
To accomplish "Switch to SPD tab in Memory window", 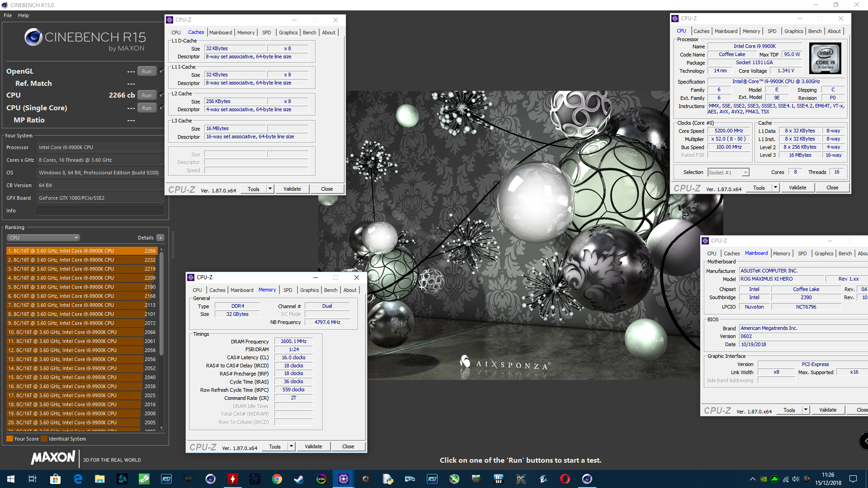I will (288, 290).
